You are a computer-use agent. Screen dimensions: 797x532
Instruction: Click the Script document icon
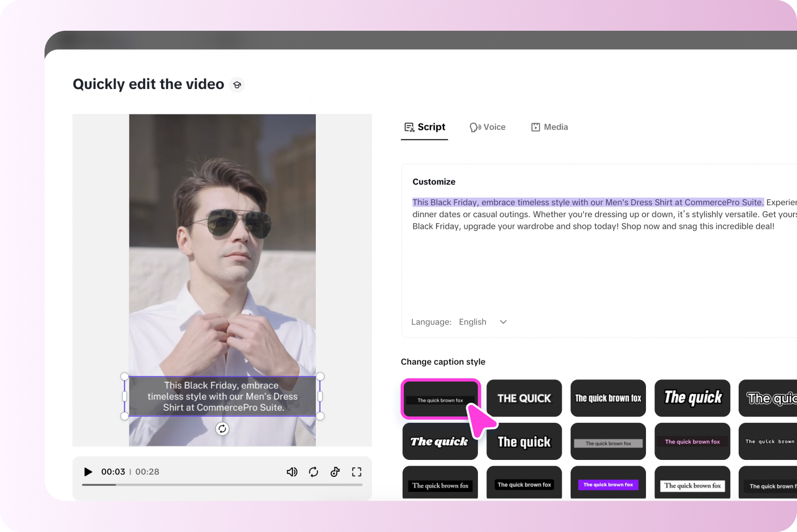(409, 127)
